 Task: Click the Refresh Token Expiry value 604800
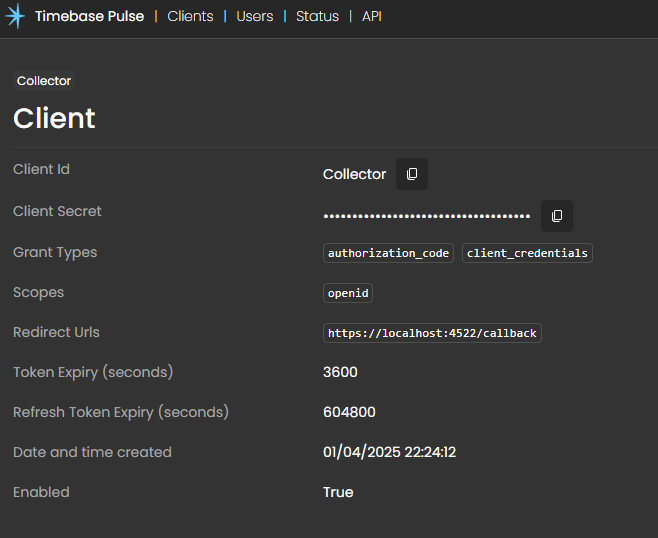pos(349,412)
